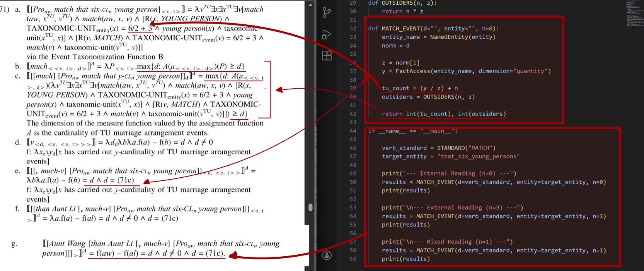Open the Source Control view in VS Code
Image resolution: width=644 pixels, height=271 pixels.
pyautogui.click(x=327, y=12)
